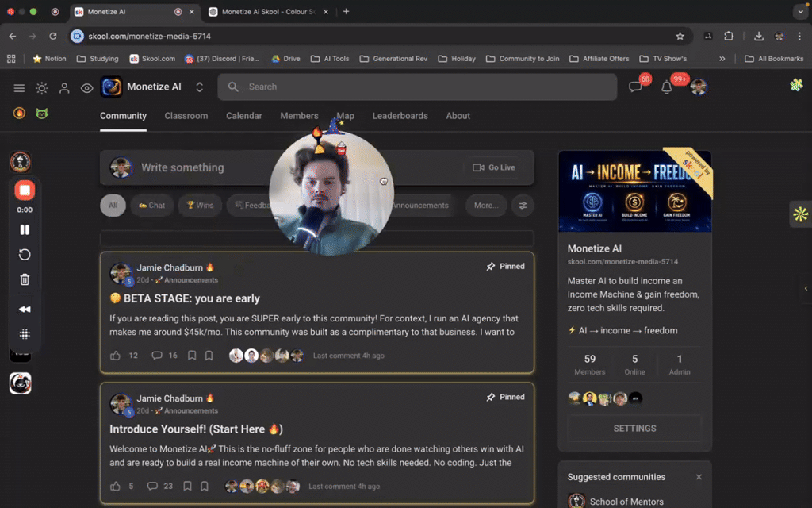The height and width of the screenshot is (508, 812).
Task: Open the user avatar menu in header
Action: (699, 87)
